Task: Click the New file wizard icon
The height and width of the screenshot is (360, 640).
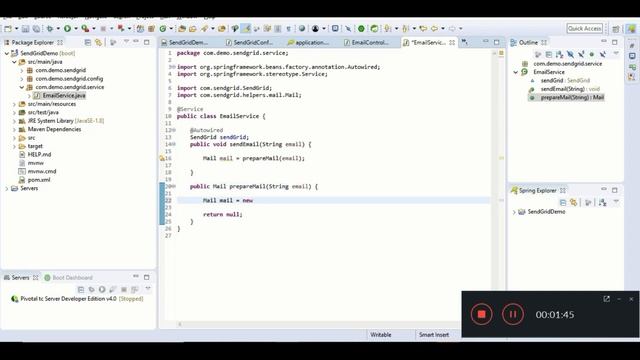Action: click(8, 29)
